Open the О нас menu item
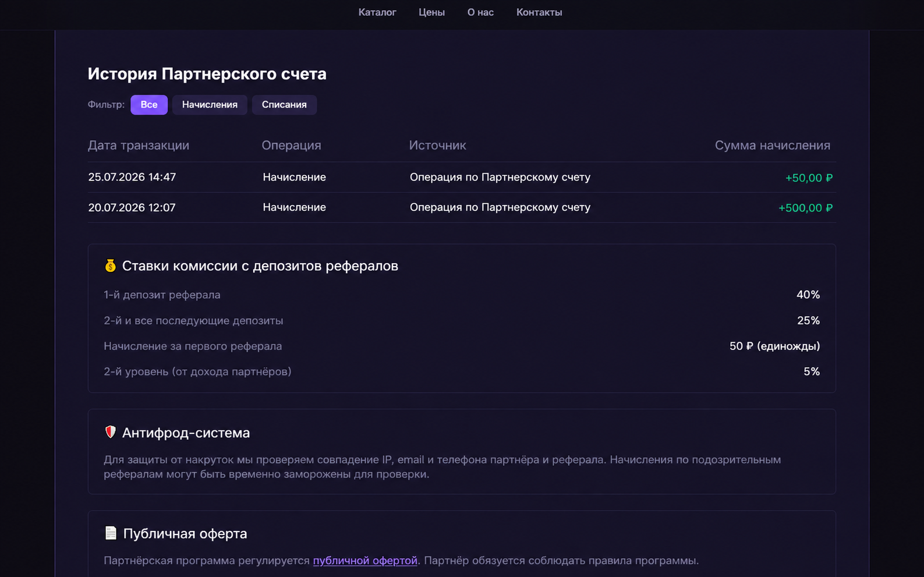 coord(480,12)
